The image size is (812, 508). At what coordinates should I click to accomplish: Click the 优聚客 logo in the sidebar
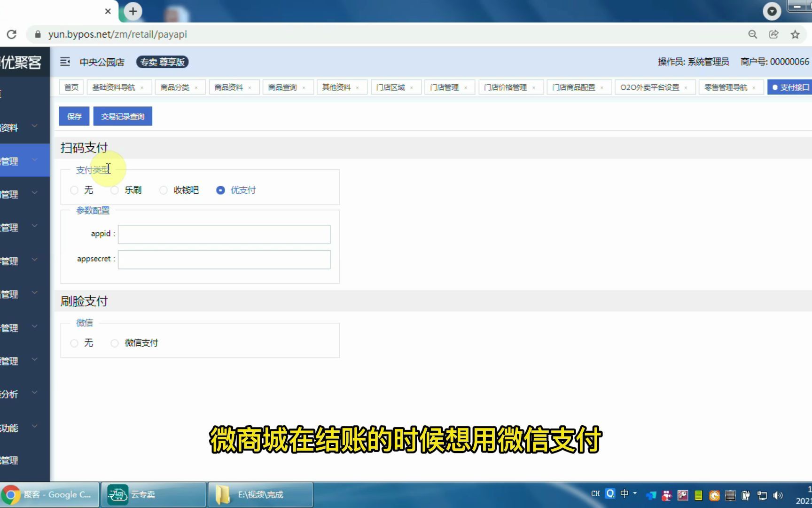pyautogui.click(x=21, y=62)
